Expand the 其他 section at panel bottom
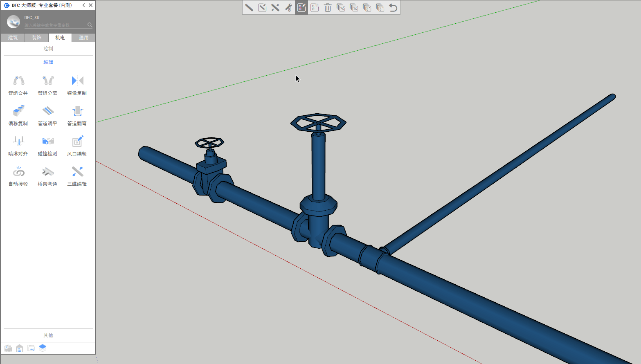This screenshot has height=364, width=641. point(48,335)
